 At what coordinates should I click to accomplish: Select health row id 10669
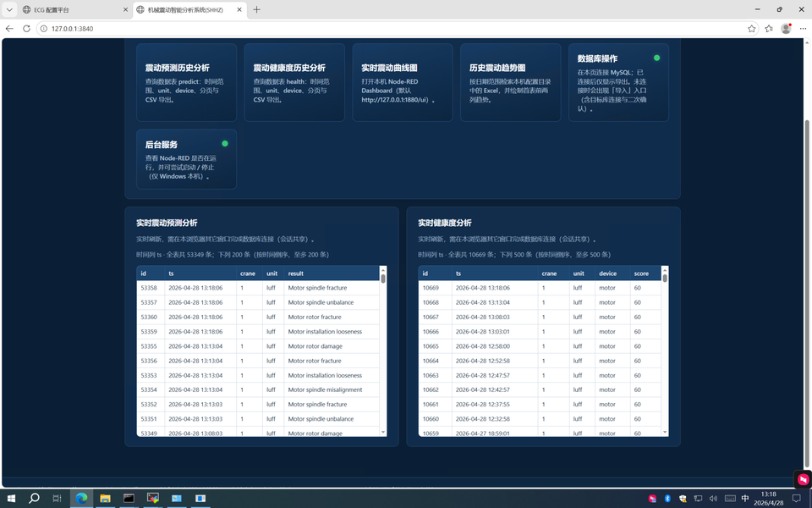540,288
